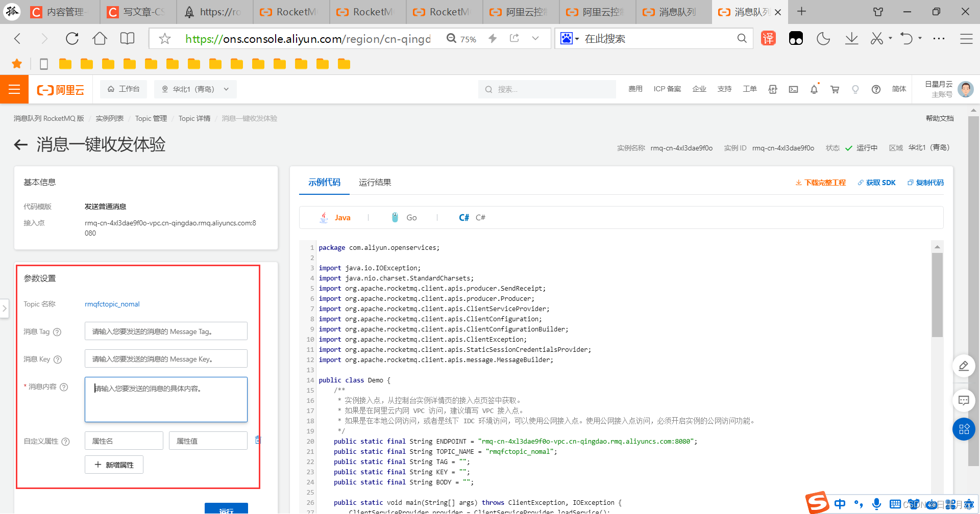The height and width of the screenshot is (514, 980).
Task: Open the floating chat feedback icon
Action: coord(964,401)
